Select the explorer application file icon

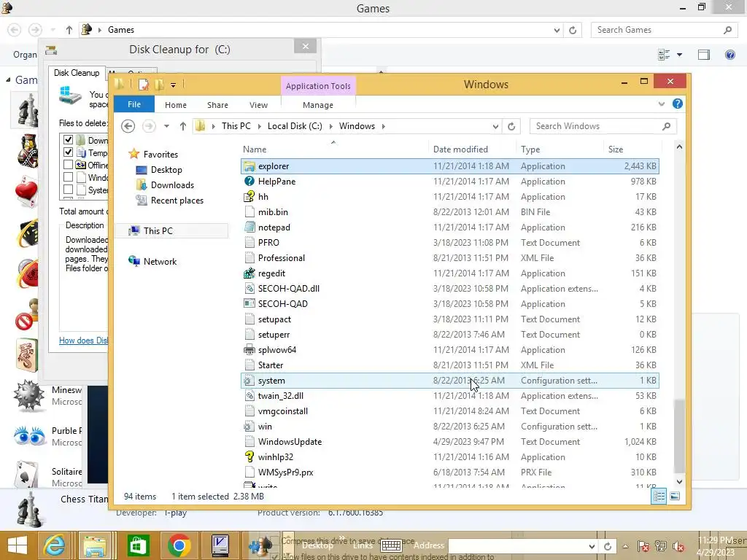pos(249,166)
